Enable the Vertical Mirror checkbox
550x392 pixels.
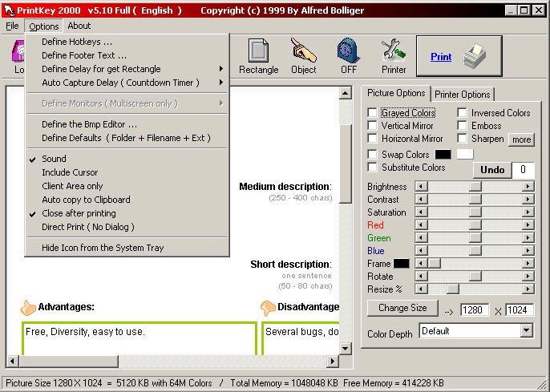click(372, 126)
